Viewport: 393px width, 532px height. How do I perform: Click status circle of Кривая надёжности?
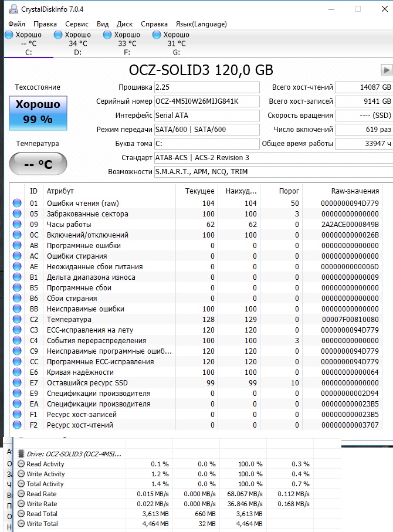[17, 372]
